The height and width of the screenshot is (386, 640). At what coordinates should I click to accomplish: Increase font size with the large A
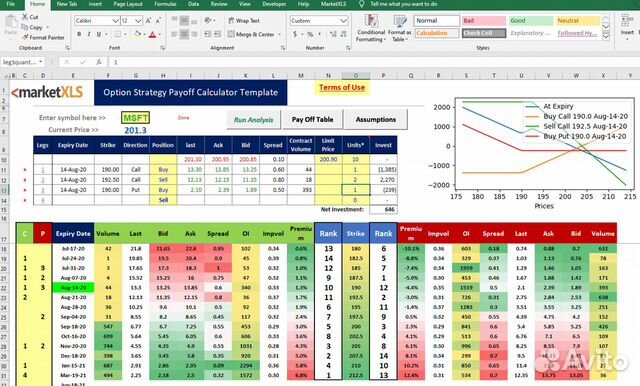click(x=148, y=20)
